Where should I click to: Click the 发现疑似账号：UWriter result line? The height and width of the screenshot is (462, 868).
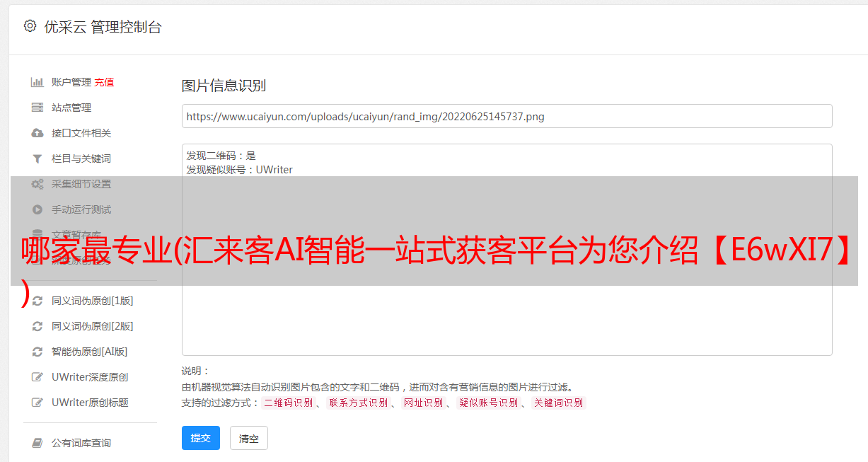pos(239,170)
